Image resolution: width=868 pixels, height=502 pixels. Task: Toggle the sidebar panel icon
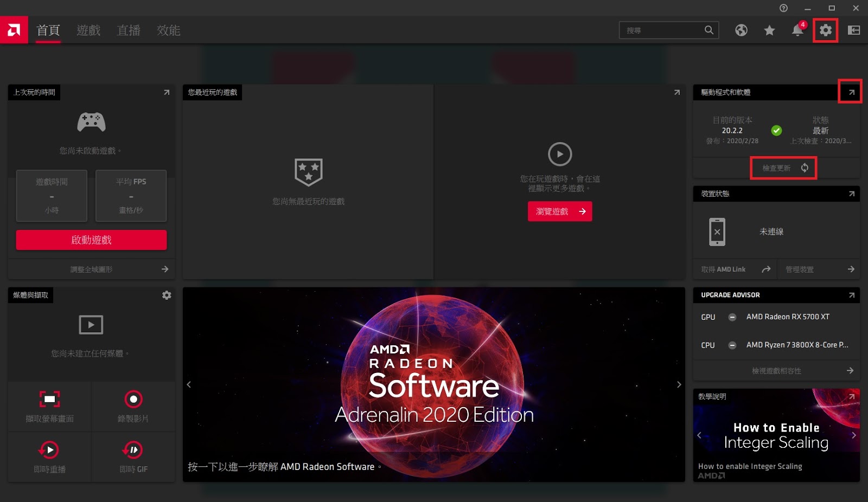coord(854,30)
